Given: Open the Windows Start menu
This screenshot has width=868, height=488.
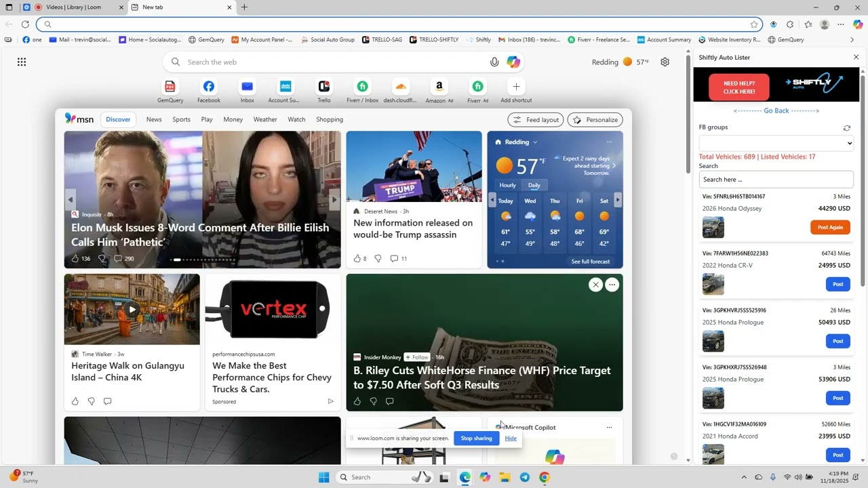Looking at the screenshot, I should (x=324, y=477).
